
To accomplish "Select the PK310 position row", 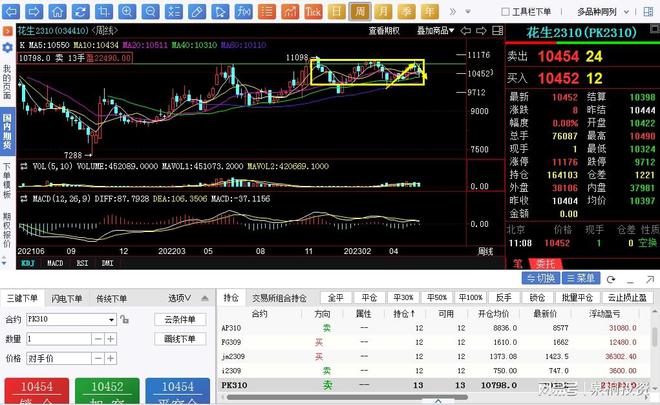I will click(x=434, y=385).
